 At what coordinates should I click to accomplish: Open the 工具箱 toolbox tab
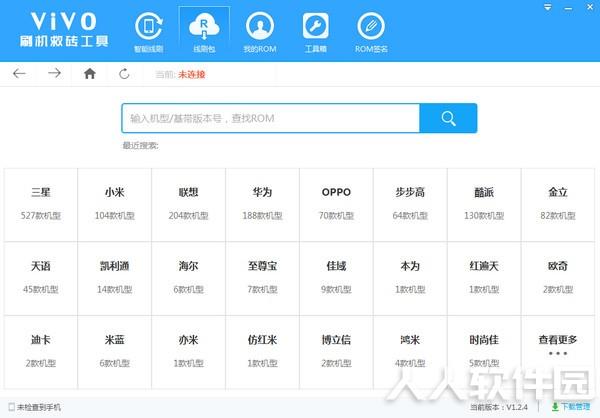tap(315, 32)
